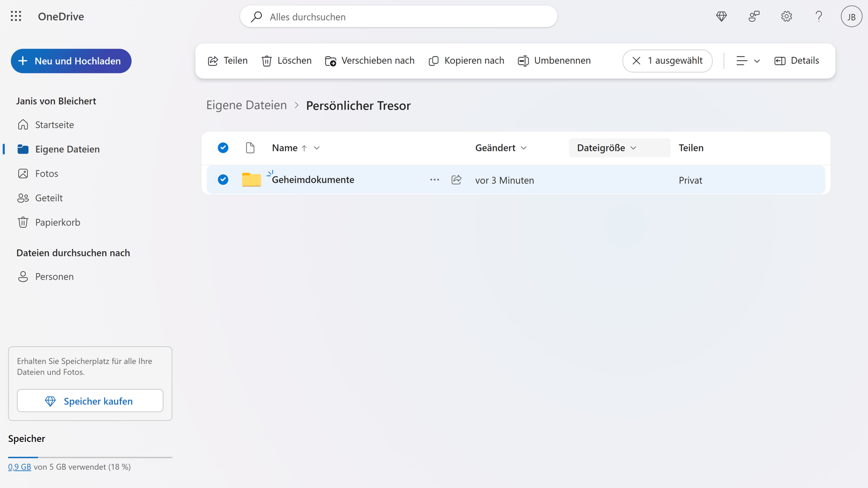Click inside the Alles durchsuchen search field
The image size is (868, 488).
coord(398,17)
